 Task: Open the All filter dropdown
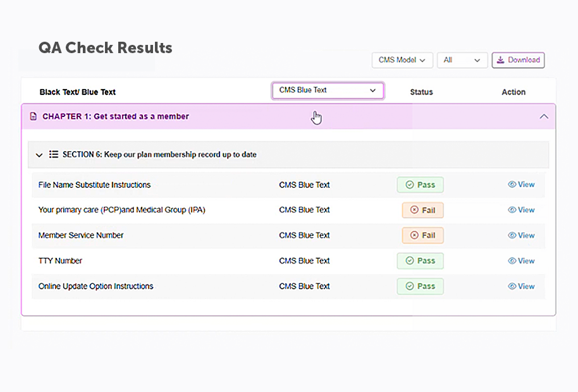462,60
